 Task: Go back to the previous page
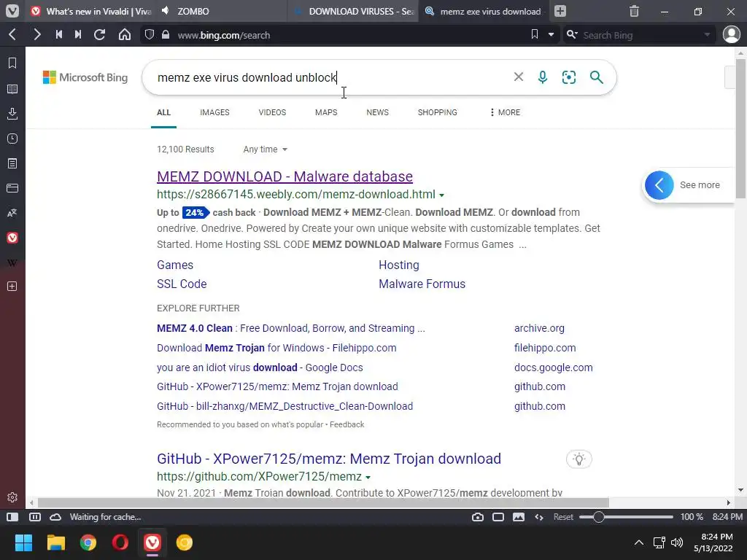[x=13, y=35]
